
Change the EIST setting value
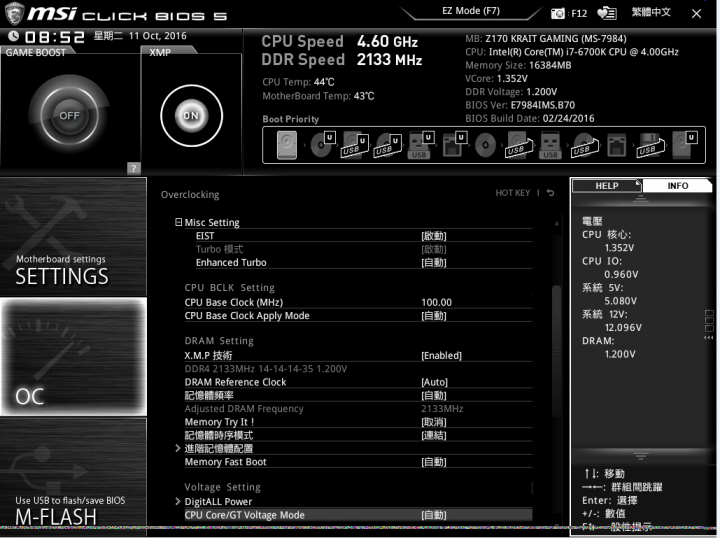pyautogui.click(x=433, y=236)
